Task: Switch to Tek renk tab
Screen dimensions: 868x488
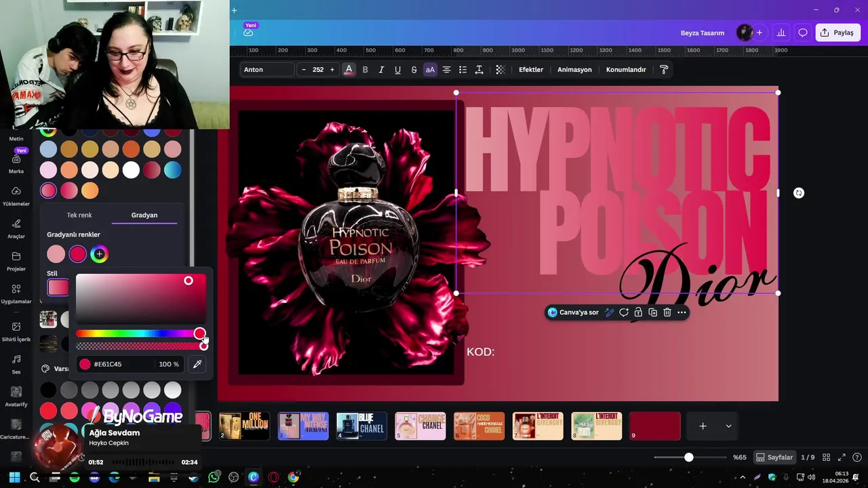Action: coord(79,215)
